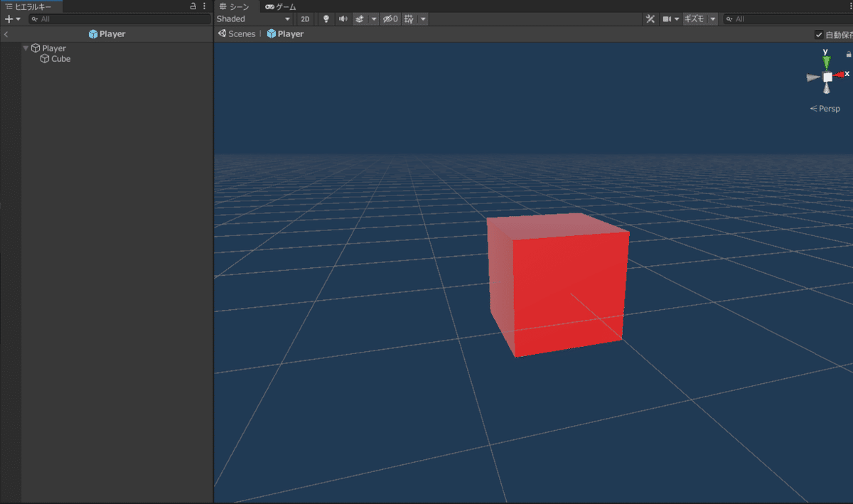The height and width of the screenshot is (504, 853).
Task: Open the hierarchy panel three-dot menu
Action: pyautogui.click(x=205, y=6)
